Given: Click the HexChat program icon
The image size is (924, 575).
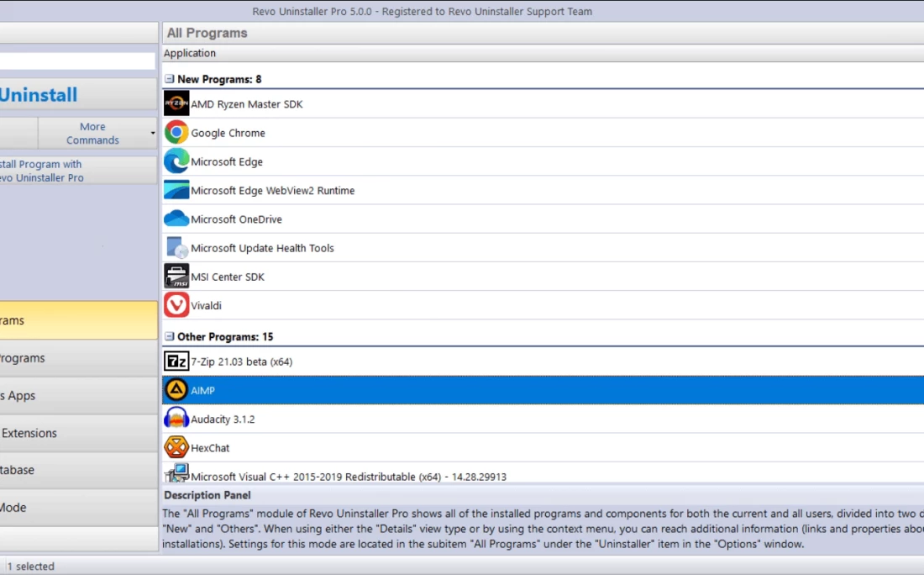Looking at the screenshot, I should point(176,447).
